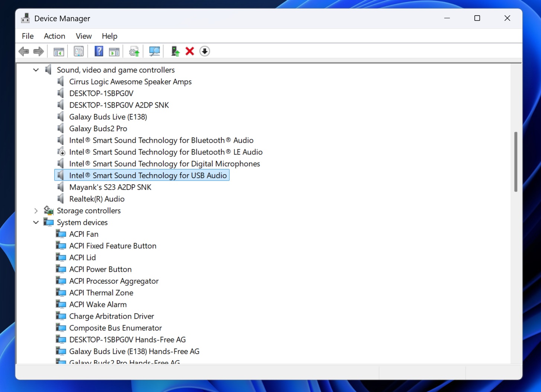Click the Back arrow in the toolbar

pyautogui.click(x=24, y=51)
